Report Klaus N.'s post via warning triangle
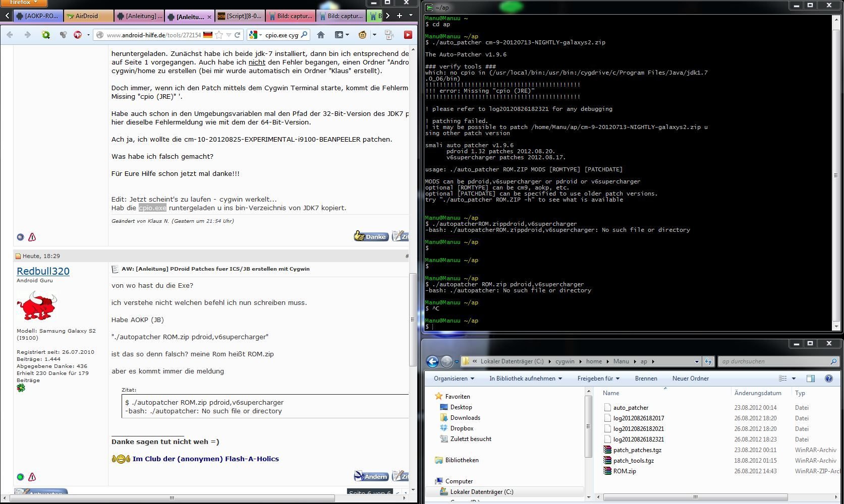The height and width of the screenshot is (504, 844). (x=32, y=237)
